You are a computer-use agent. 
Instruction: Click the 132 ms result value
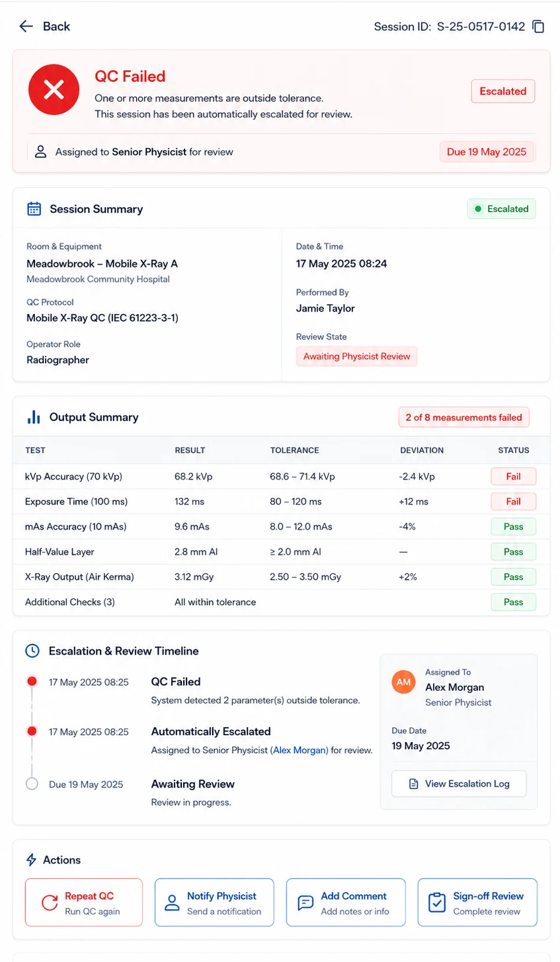tap(190, 501)
